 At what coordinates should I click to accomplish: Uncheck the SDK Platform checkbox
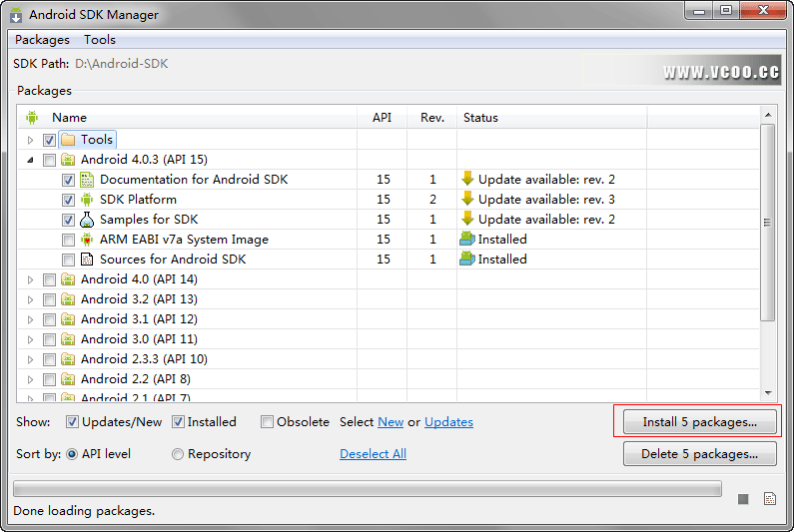pos(68,200)
